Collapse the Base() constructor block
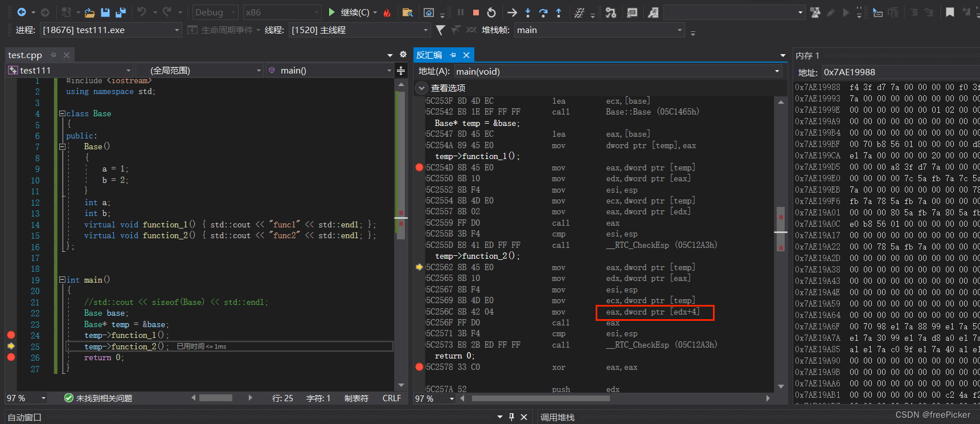This screenshot has width=980, height=424. pos(62,146)
